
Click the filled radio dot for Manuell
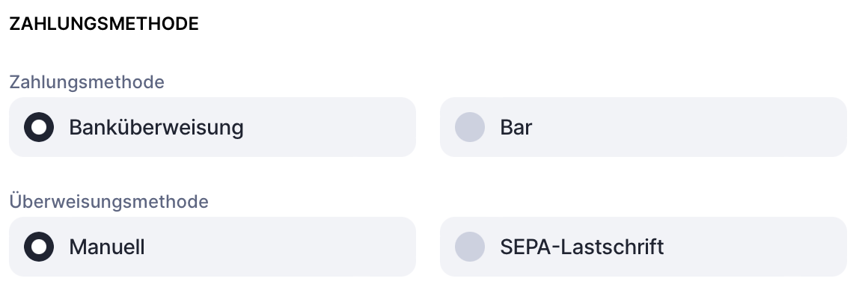pos(39,247)
